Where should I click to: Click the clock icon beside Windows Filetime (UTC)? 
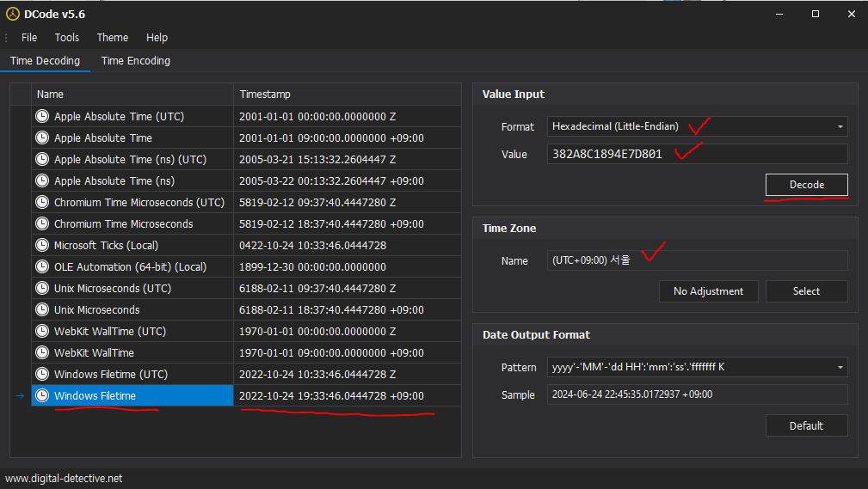point(42,375)
